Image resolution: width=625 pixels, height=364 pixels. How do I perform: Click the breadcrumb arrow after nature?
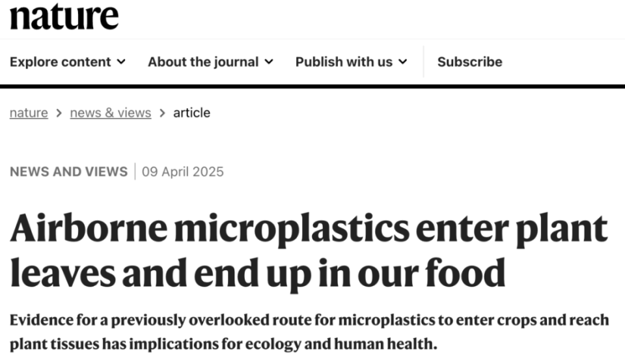(x=59, y=113)
